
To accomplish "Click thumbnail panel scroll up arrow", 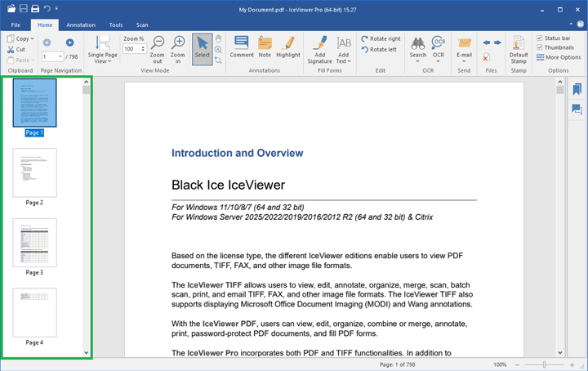I will tap(87, 82).
